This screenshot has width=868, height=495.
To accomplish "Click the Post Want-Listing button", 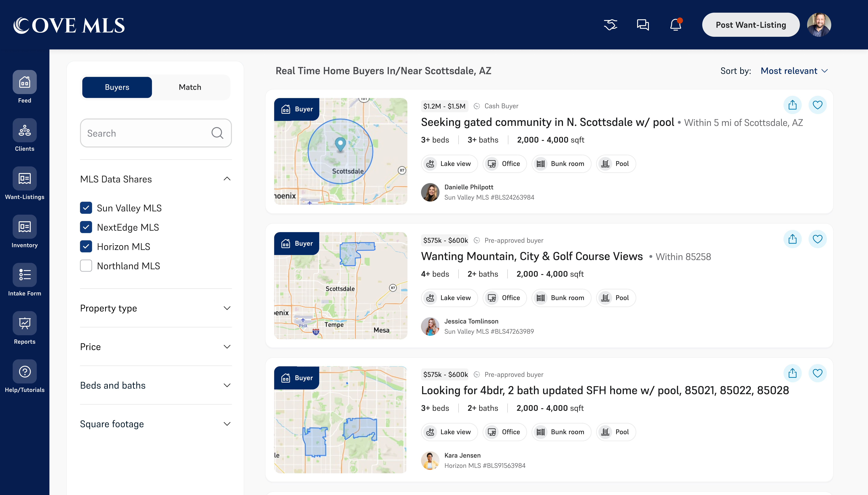I will point(750,25).
